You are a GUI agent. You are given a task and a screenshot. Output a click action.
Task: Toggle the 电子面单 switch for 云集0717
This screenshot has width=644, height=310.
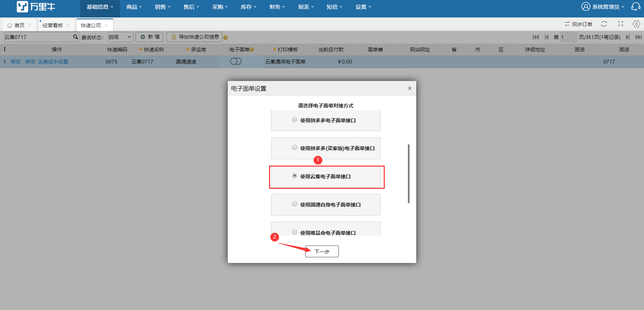236,61
